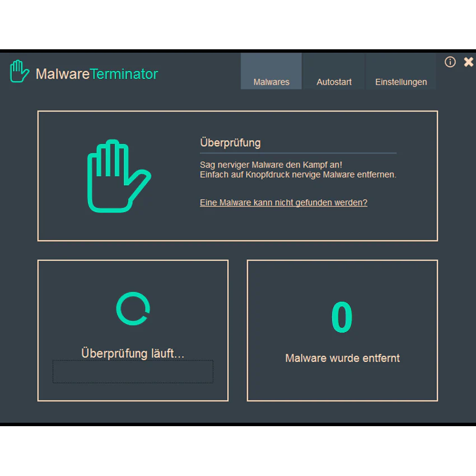Click the spinning scan progress icon
Screen dimensions: 476x476
tap(133, 309)
